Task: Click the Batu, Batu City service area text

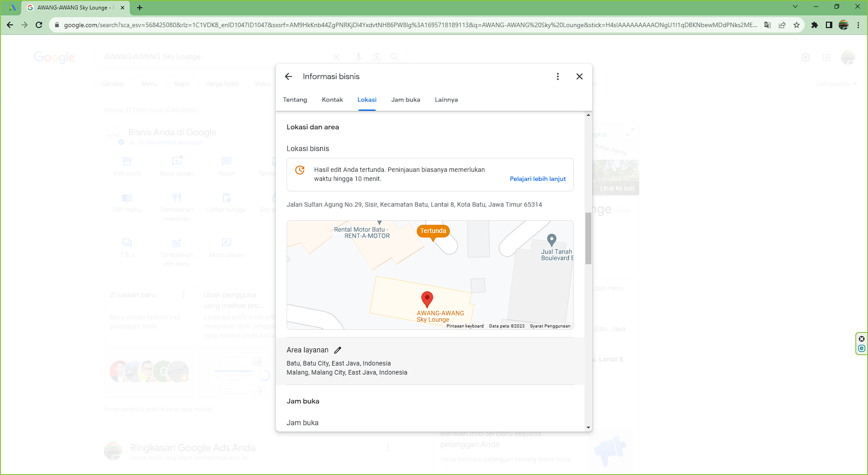Action: coord(339,363)
